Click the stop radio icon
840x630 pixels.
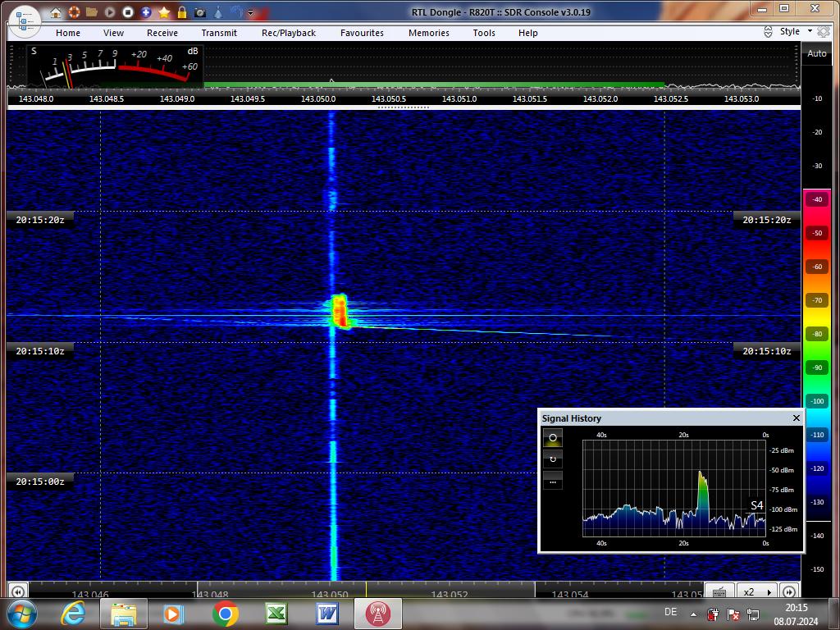(127, 12)
